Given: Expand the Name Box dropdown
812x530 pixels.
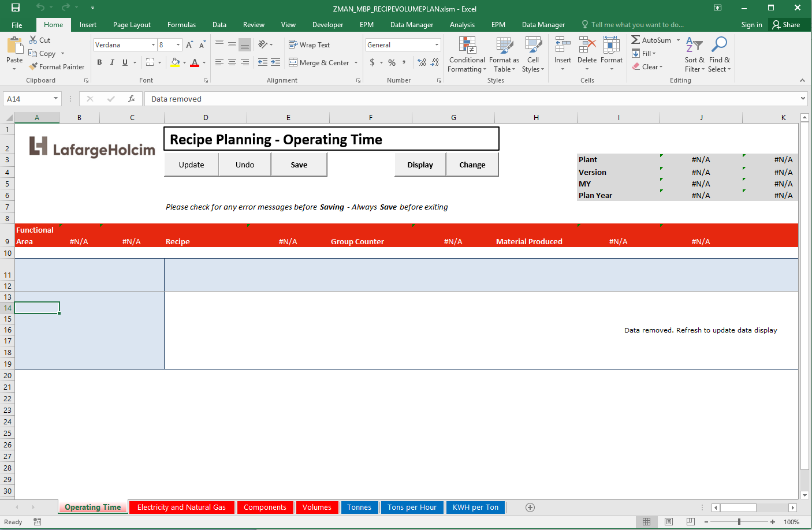Looking at the screenshot, I should point(55,99).
